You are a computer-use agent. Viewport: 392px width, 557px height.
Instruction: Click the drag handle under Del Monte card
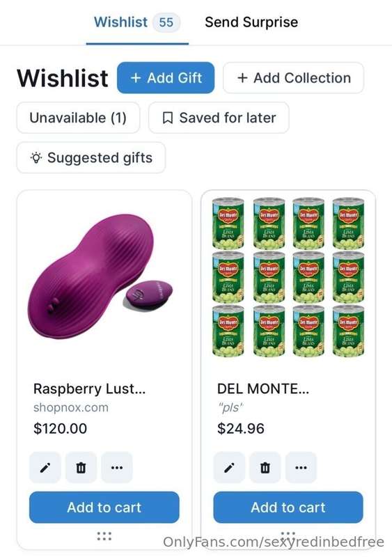(288, 535)
